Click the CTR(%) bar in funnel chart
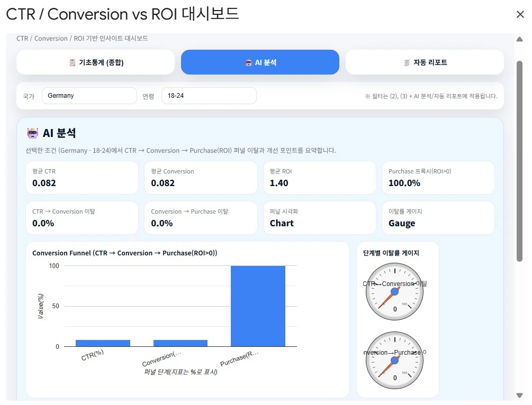The image size is (532, 405). 103,343
